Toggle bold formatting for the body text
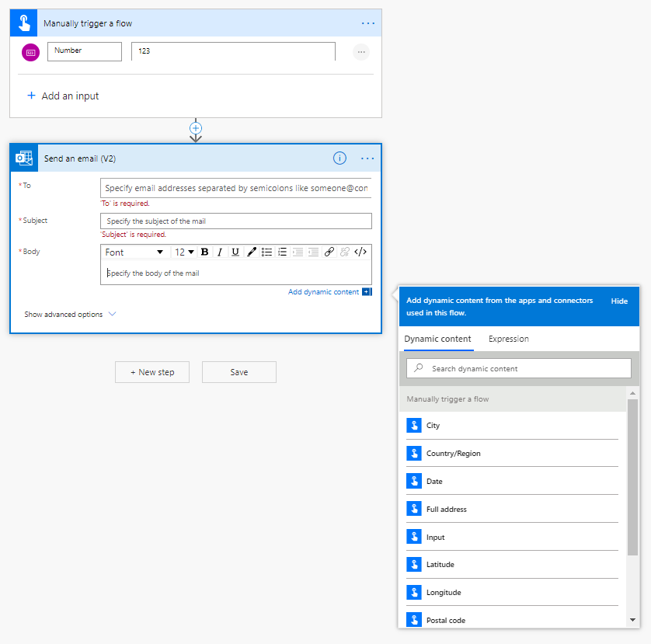The image size is (651, 644). point(204,252)
